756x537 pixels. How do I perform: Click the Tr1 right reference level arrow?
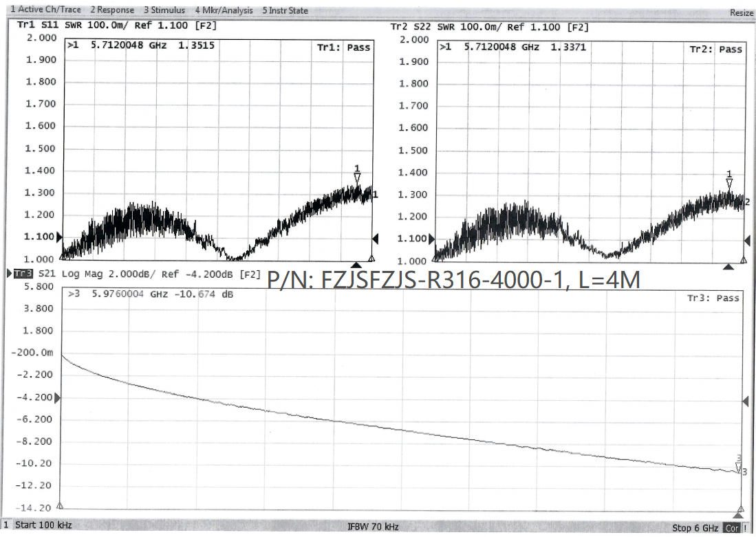pyautogui.click(x=376, y=239)
